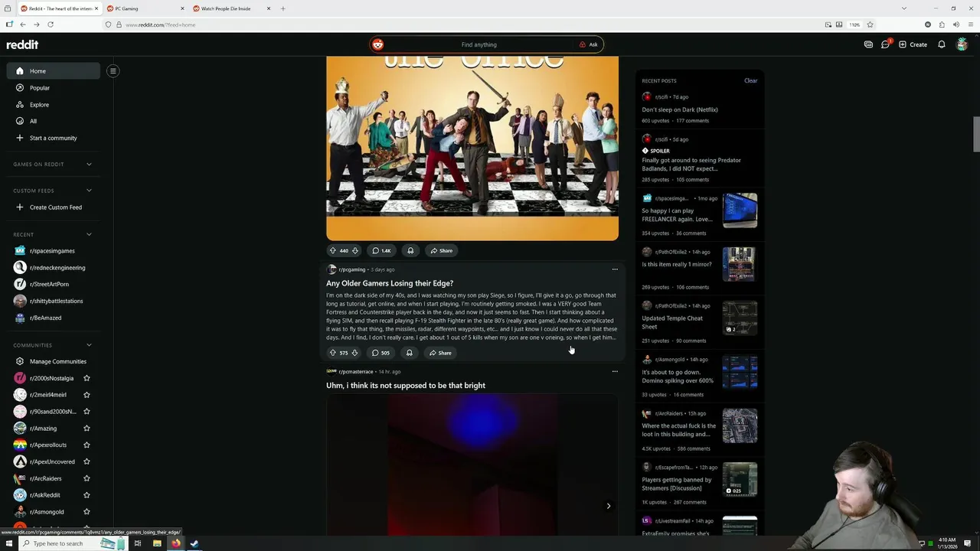Image resolution: width=980 pixels, height=551 pixels.
Task: Give an award on the Older Gamers post
Action: (409, 353)
